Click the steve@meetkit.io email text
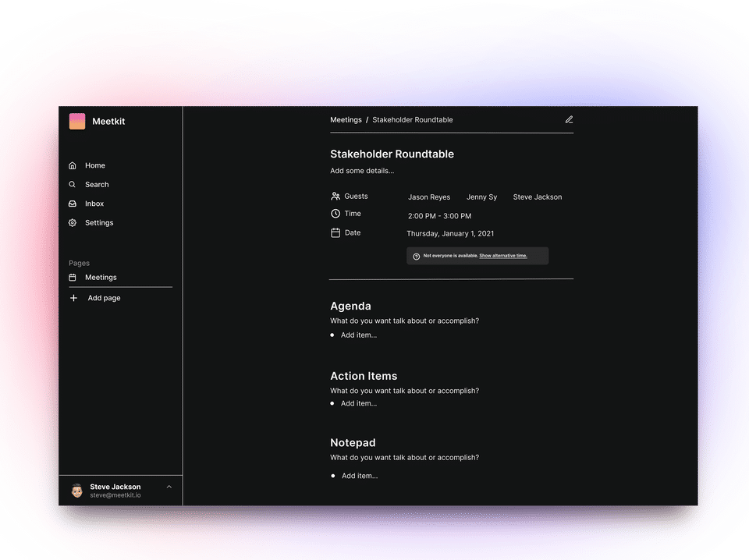 115,495
